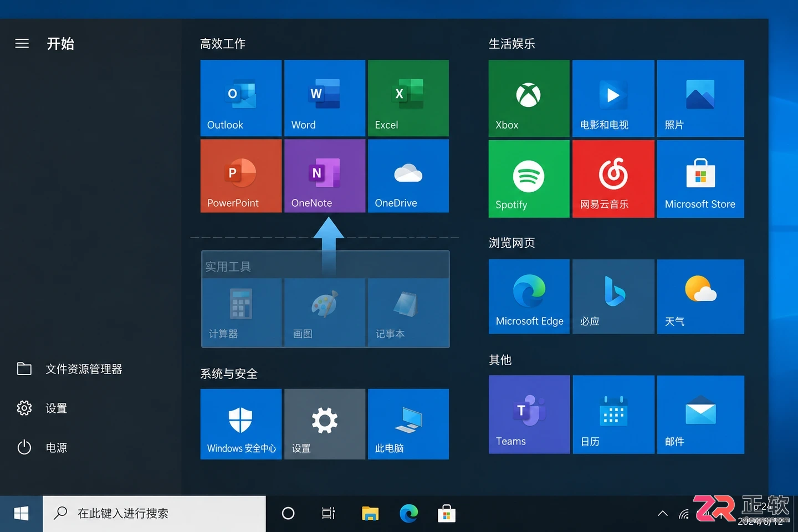Start PowerPoint from its tile

coord(241,176)
